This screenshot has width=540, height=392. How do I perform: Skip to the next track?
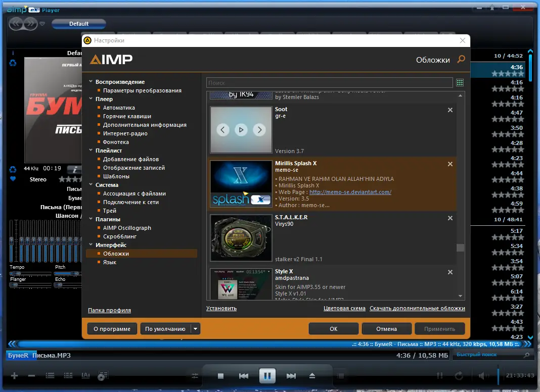[291, 376]
